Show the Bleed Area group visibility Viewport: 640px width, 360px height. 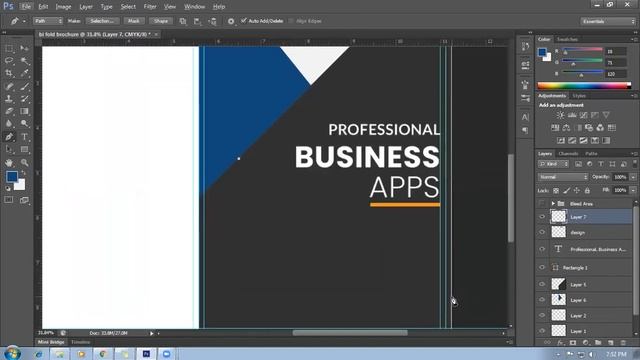(542, 203)
